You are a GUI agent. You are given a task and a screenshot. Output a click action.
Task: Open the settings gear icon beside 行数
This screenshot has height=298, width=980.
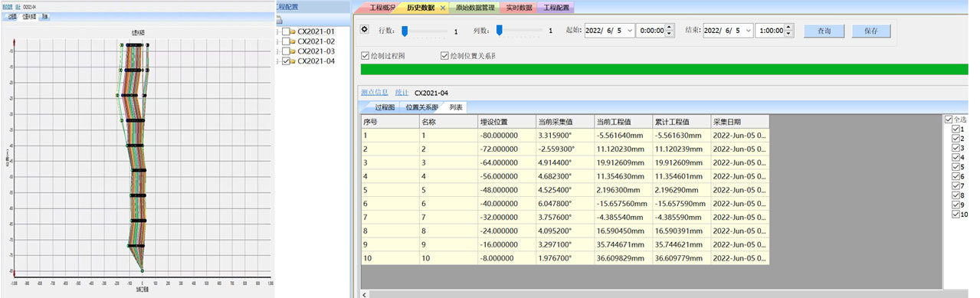(x=365, y=30)
